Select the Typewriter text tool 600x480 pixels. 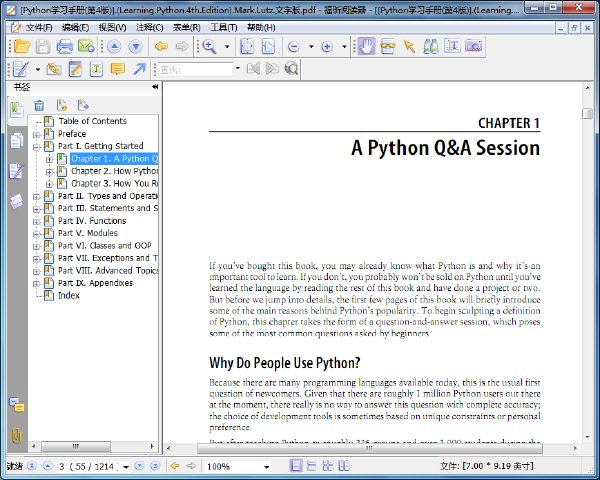pos(96,69)
